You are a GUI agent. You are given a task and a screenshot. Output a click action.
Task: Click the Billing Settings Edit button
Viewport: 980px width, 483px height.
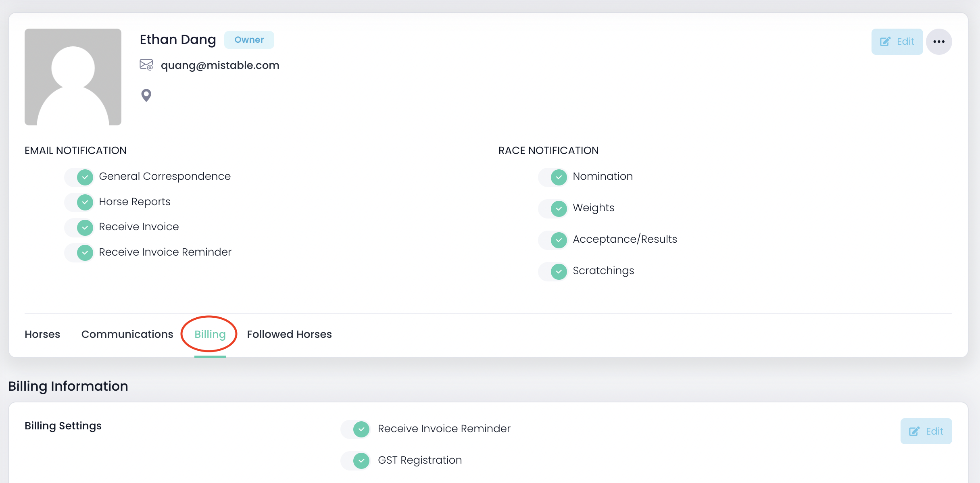(926, 431)
